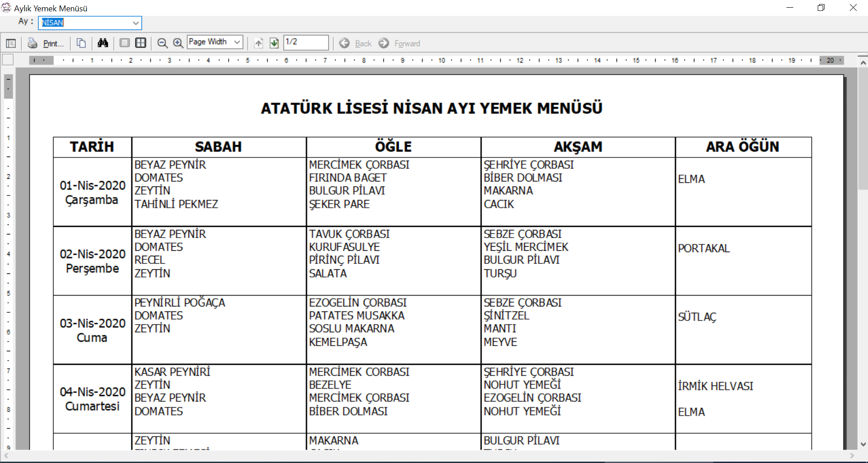Click the day name Çarşamba
This screenshot has height=463, width=868.
click(x=92, y=200)
